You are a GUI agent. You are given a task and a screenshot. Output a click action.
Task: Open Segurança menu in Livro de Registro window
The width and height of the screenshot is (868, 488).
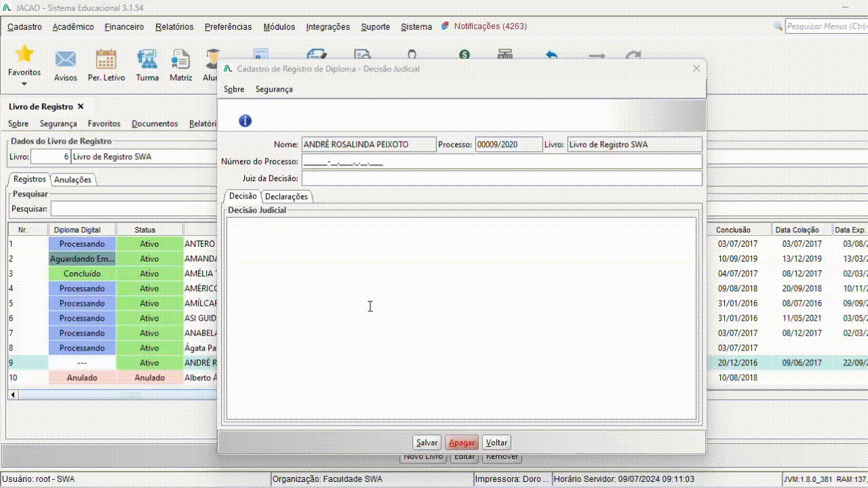point(58,124)
